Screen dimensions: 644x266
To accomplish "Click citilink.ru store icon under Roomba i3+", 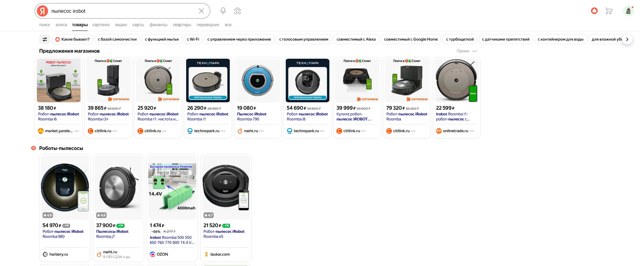I will [x=91, y=131].
